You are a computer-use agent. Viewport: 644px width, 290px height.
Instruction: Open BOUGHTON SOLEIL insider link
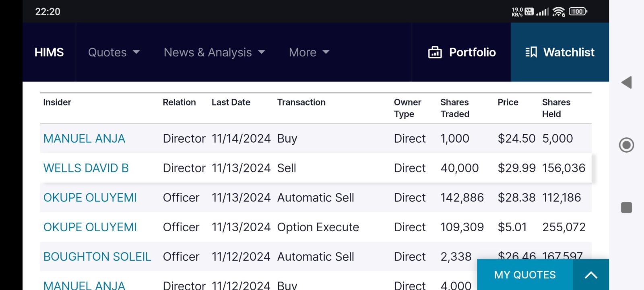[x=97, y=257]
